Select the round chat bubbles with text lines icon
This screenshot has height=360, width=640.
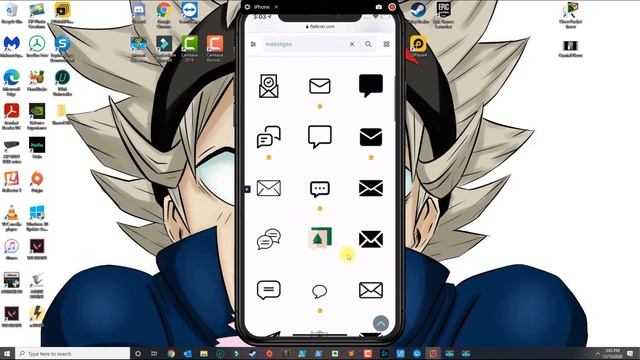[x=269, y=239]
